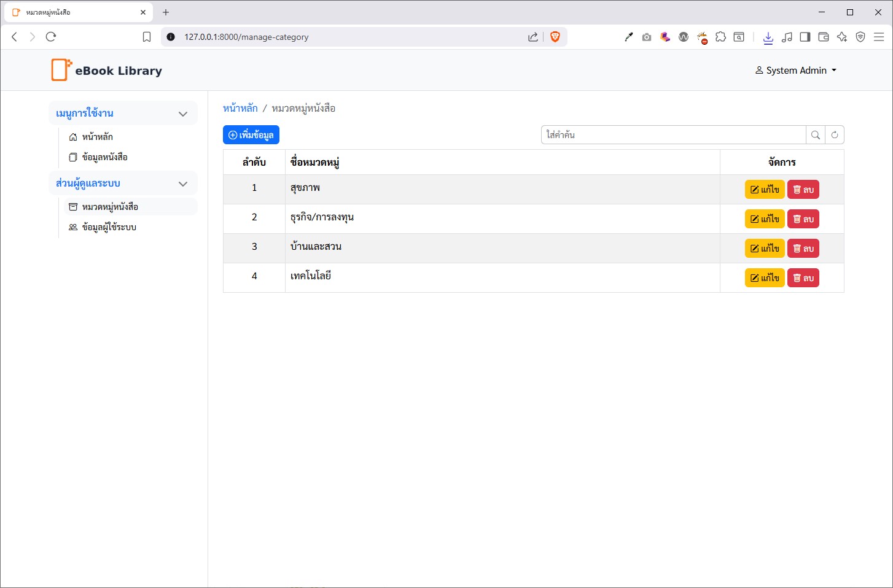Reload the page with browser refresh icon
The width and height of the screenshot is (893, 588).
point(51,37)
